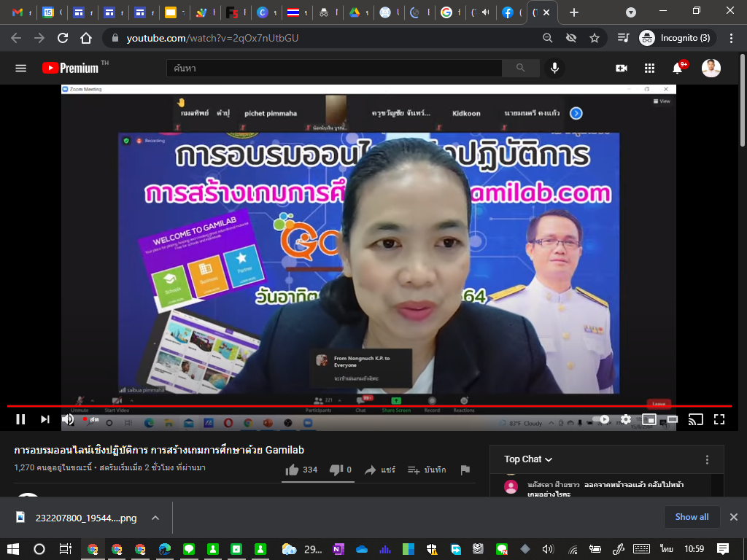Switch to the Facebook tab
This screenshot has height=560, width=747.
(508, 13)
